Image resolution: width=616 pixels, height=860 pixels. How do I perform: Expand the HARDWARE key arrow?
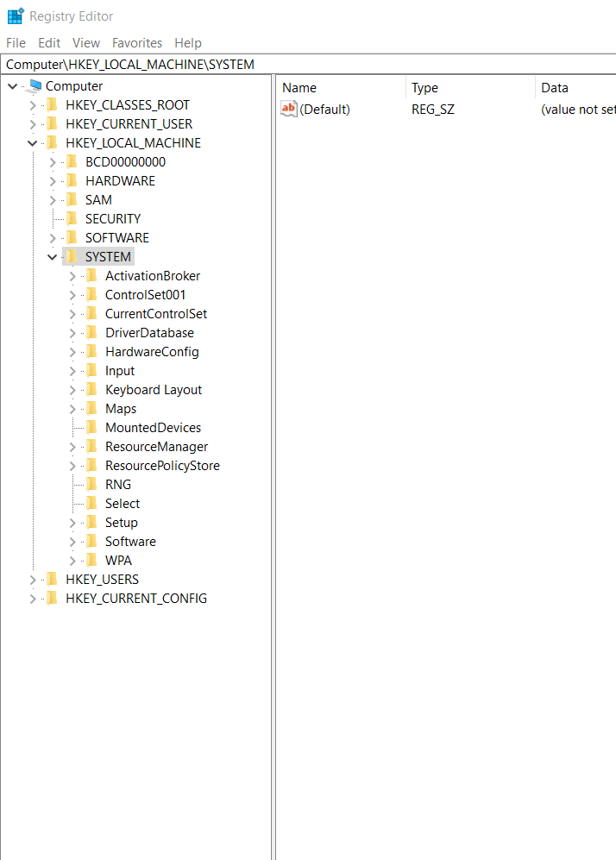[52, 181]
